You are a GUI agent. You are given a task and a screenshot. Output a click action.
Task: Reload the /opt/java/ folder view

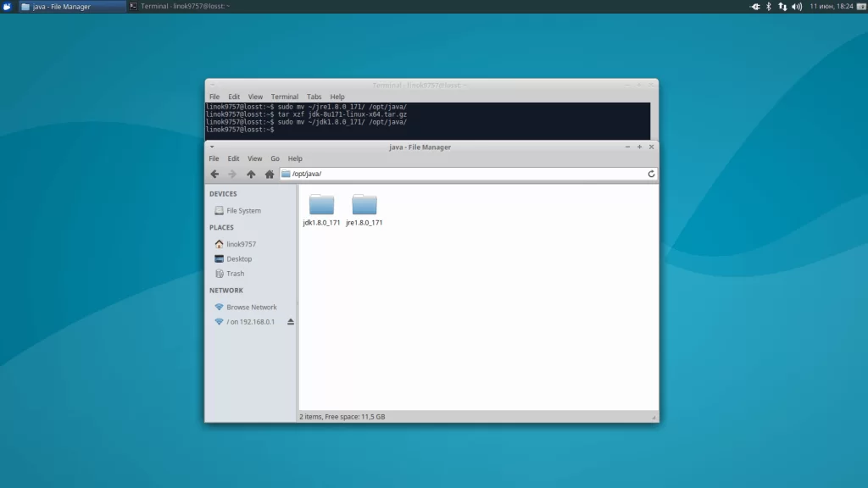651,174
